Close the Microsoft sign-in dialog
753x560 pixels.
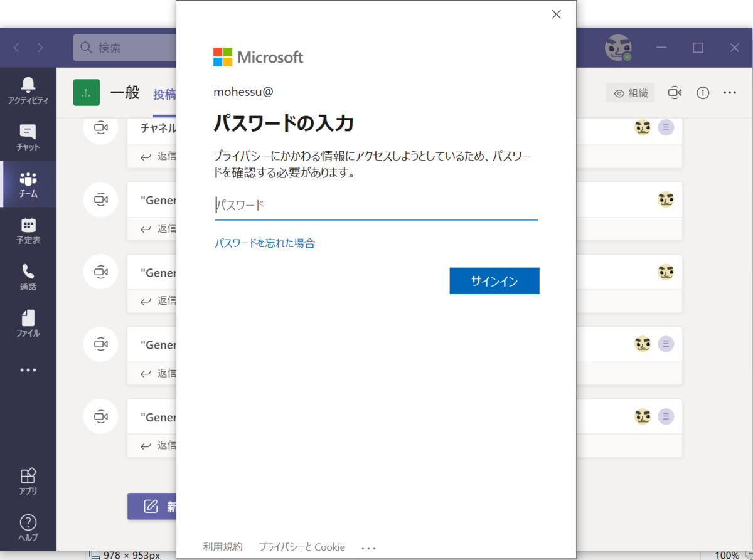(x=556, y=14)
